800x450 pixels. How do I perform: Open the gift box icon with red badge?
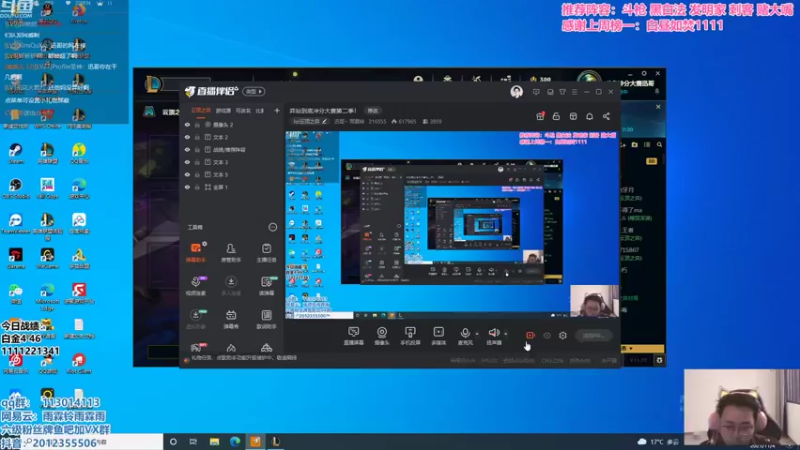point(540,116)
